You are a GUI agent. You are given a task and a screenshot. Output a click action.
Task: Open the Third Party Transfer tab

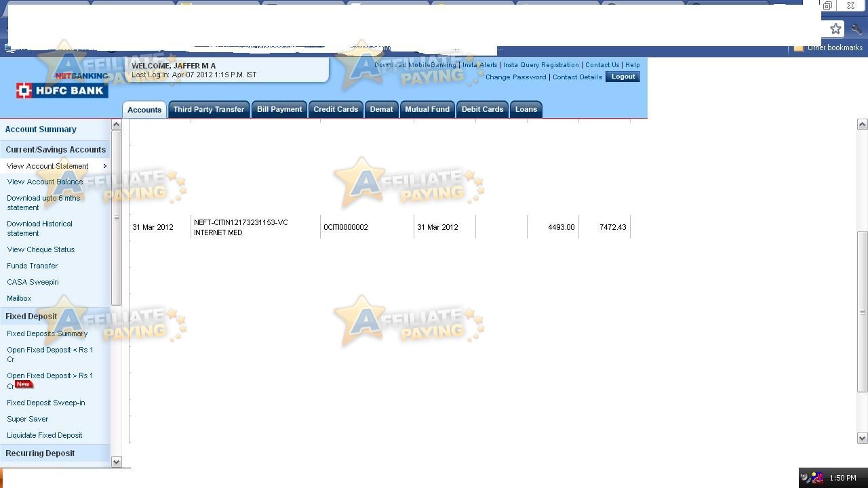click(x=208, y=109)
